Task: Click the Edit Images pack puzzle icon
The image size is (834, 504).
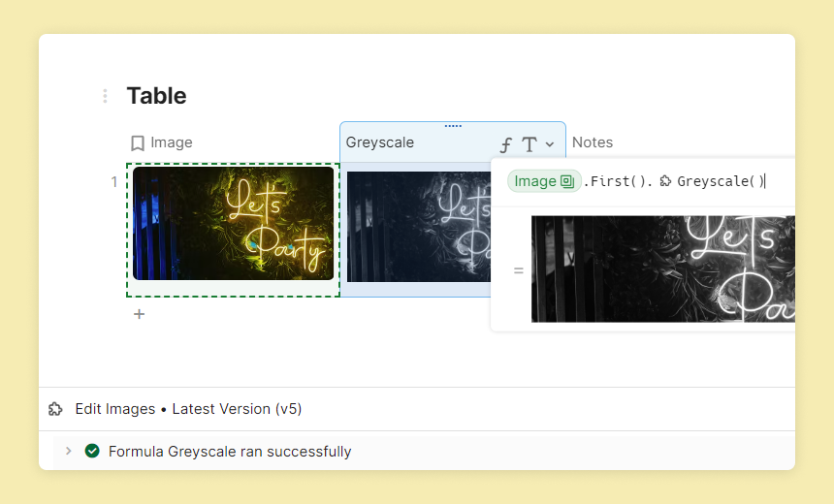Action: click(55, 409)
